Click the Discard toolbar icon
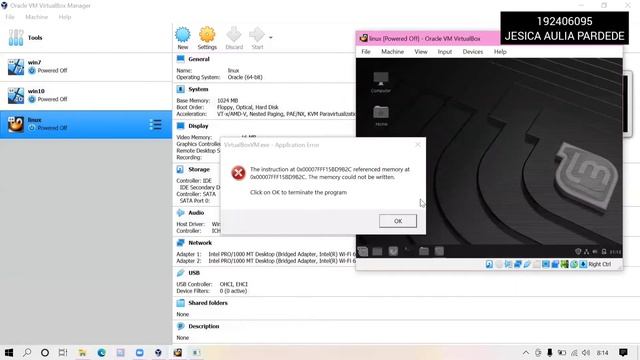 coord(234,38)
